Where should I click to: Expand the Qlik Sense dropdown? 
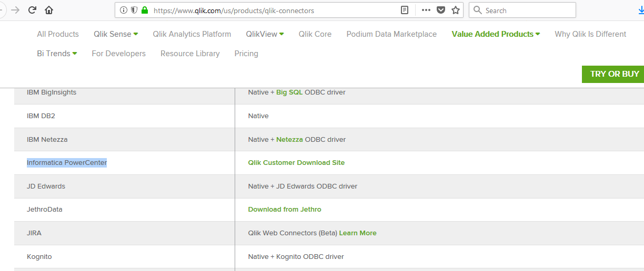tap(116, 34)
